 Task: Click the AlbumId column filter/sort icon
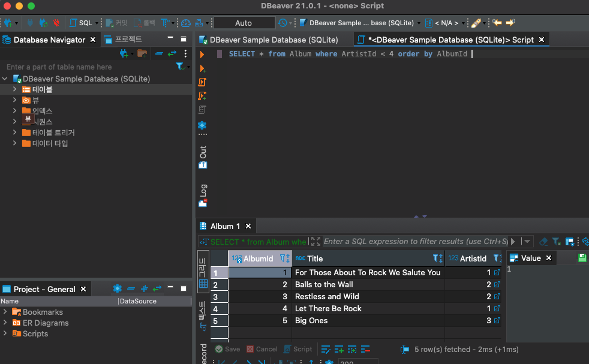(x=285, y=258)
